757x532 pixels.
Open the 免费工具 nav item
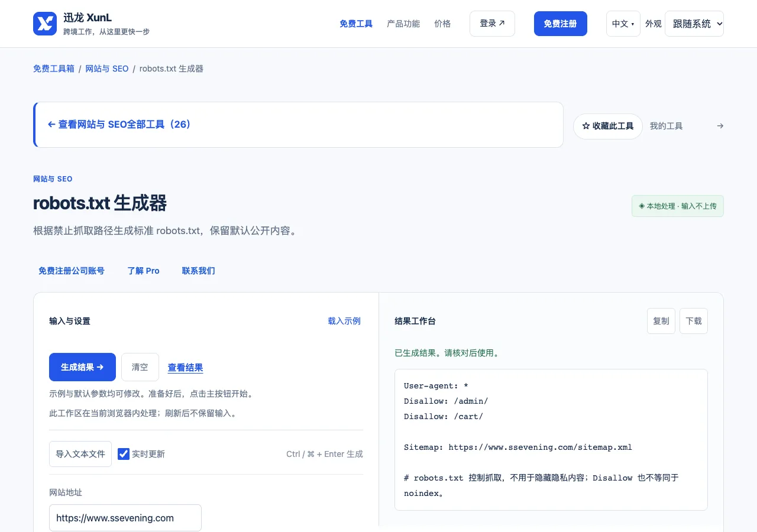(x=356, y=24)
